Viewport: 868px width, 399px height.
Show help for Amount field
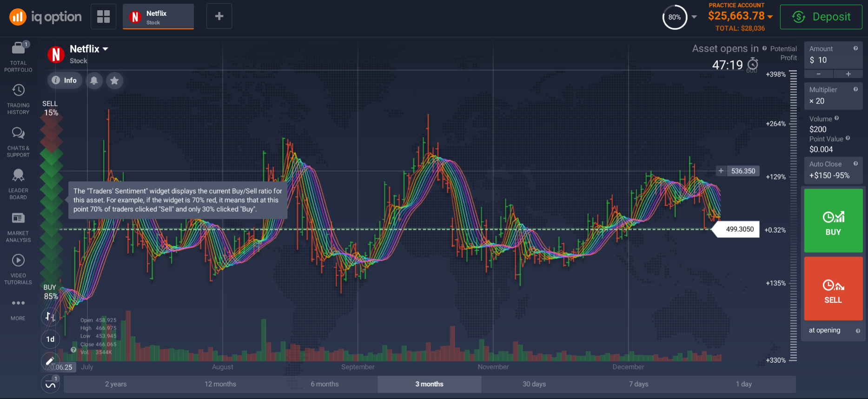point(855,48)
